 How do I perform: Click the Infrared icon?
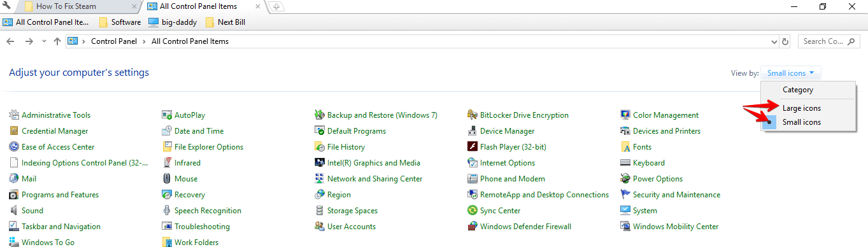(167, 163)
